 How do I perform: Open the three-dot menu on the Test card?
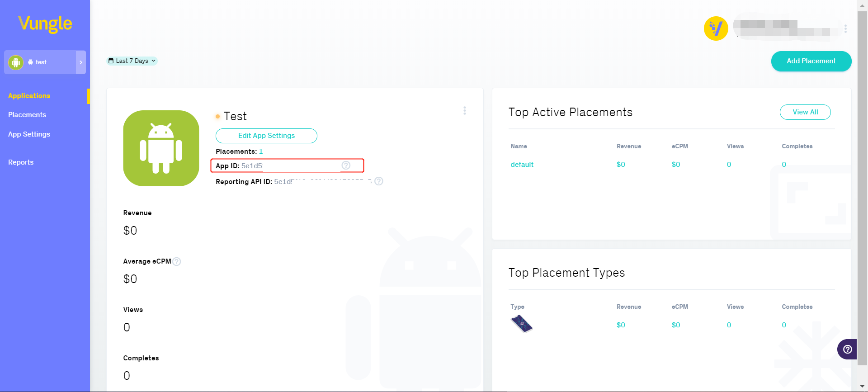point(465,110)
